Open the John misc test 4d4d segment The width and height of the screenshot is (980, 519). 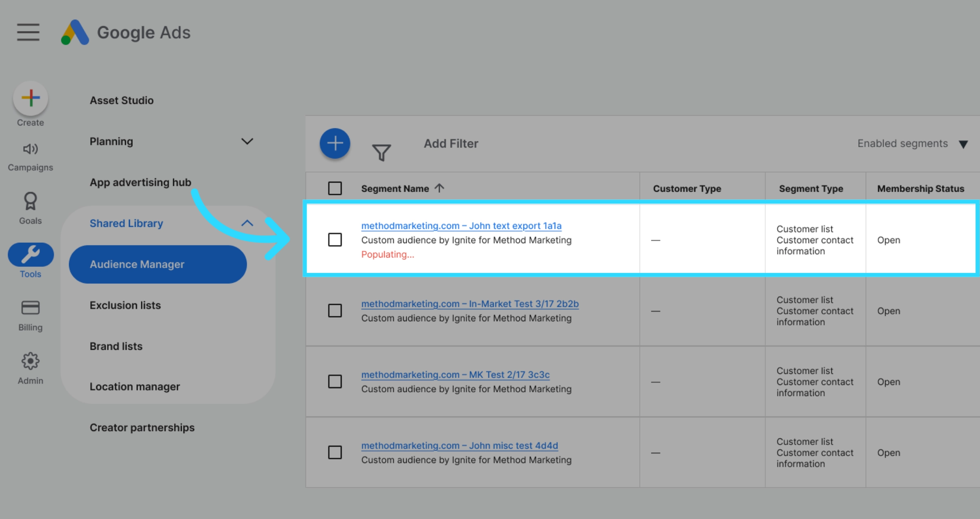point(459,445)
